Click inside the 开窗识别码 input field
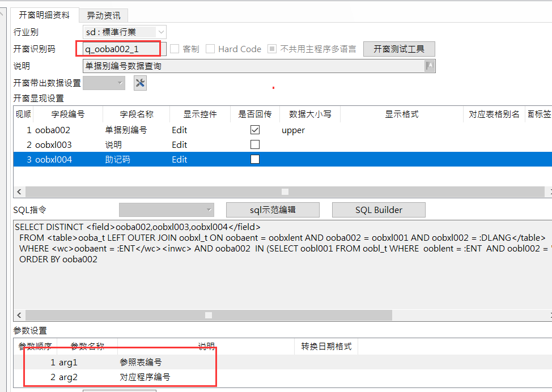552x392 pixels. 118,49
